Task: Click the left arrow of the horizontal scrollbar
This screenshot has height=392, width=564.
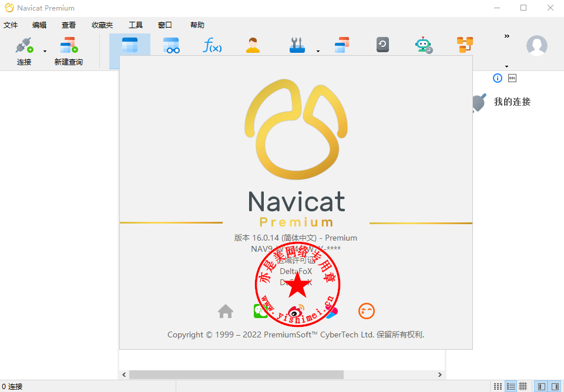Action: [x=124, y=375]
